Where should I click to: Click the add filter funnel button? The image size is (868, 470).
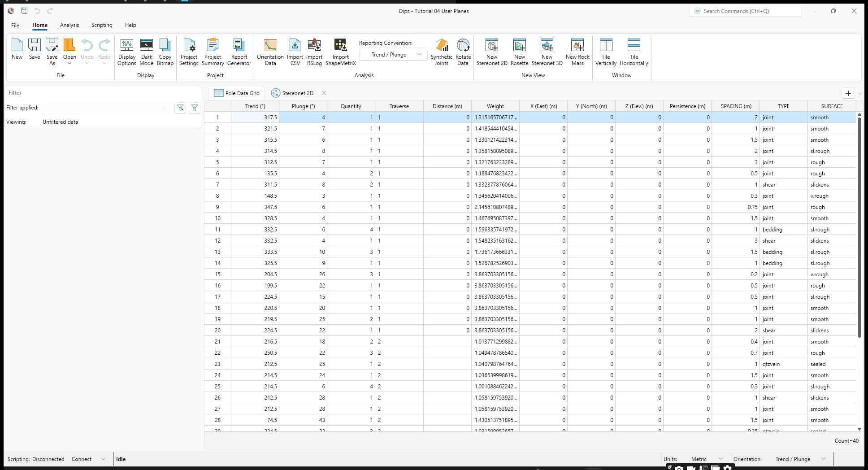coord(195,108)
